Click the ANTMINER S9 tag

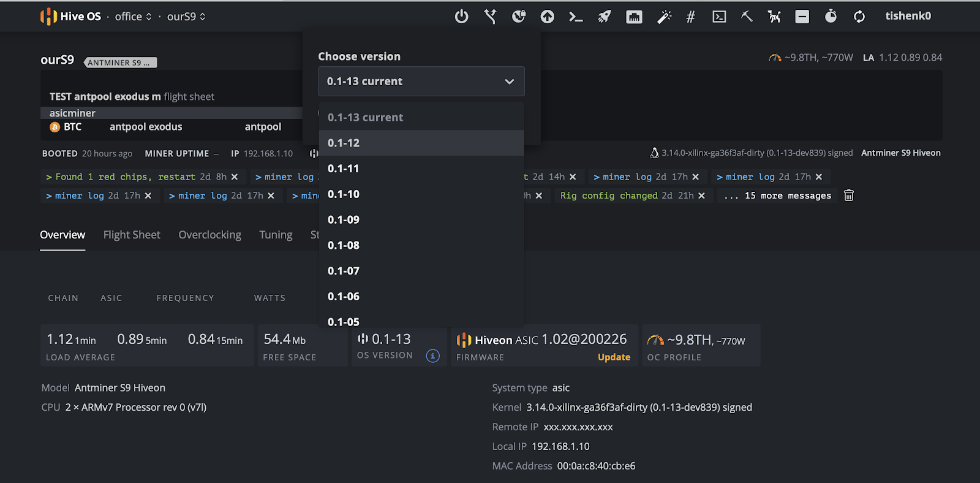(121, 63)
